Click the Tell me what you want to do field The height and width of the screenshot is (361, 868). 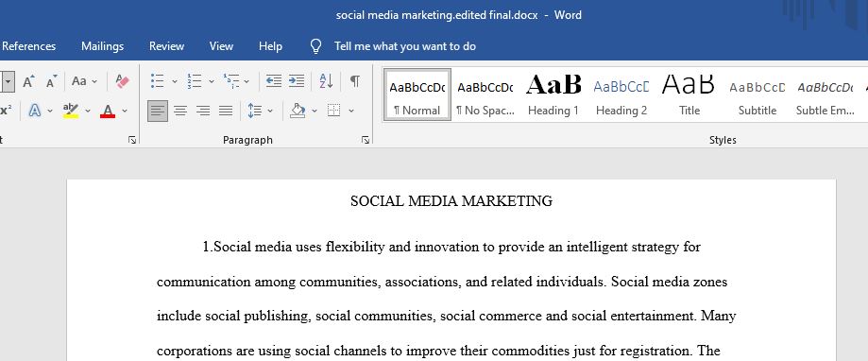tap(405, 46)
